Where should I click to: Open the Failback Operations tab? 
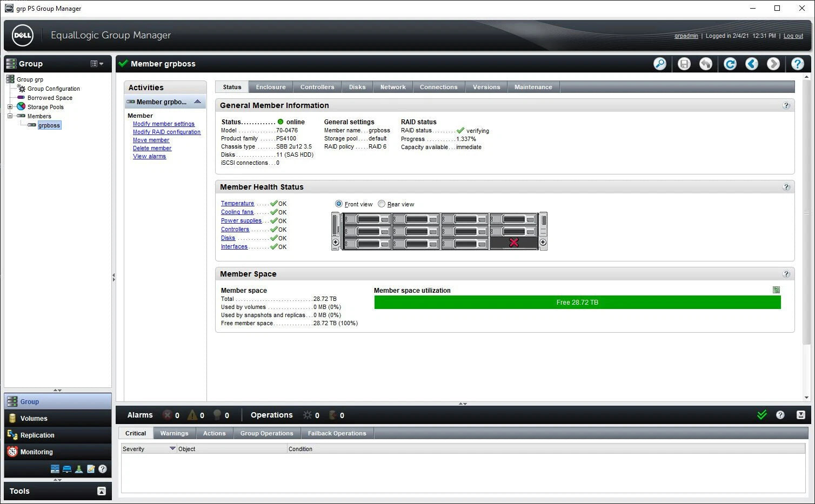[x=337, y=433]
